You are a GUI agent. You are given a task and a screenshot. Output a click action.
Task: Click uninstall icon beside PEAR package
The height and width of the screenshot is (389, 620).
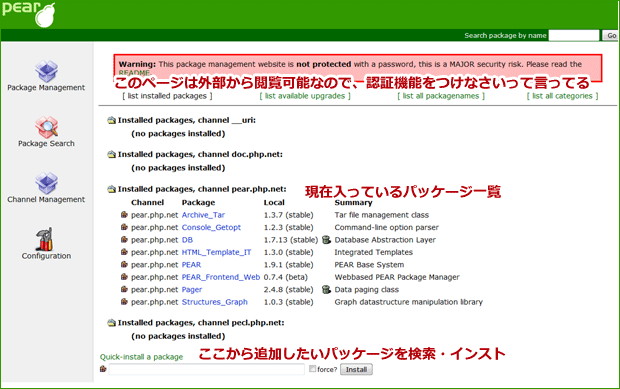124,264
